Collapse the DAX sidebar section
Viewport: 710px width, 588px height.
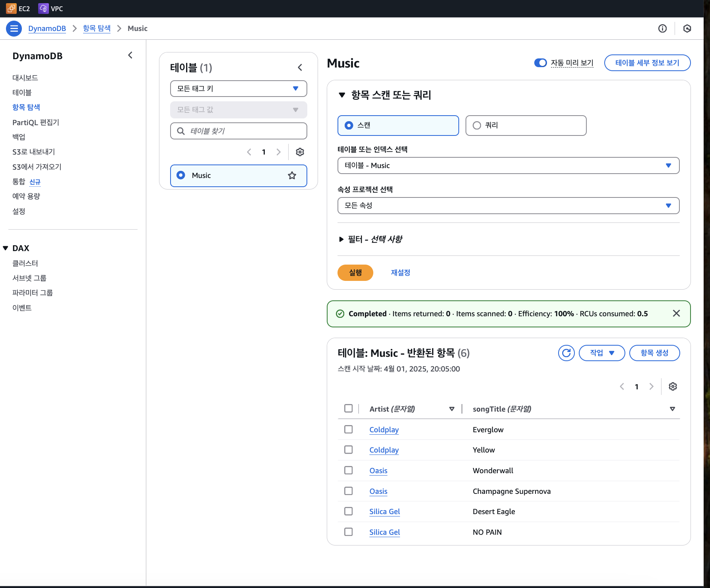point(6,248)
